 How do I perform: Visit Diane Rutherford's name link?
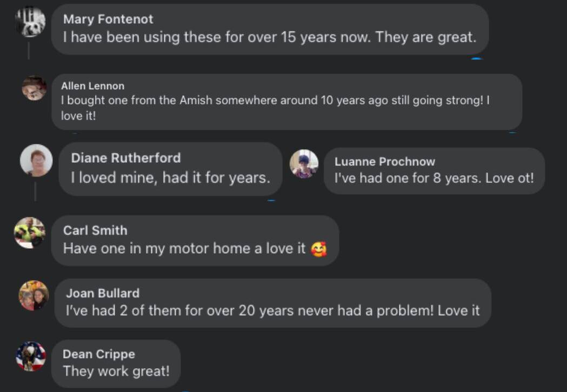126,158
